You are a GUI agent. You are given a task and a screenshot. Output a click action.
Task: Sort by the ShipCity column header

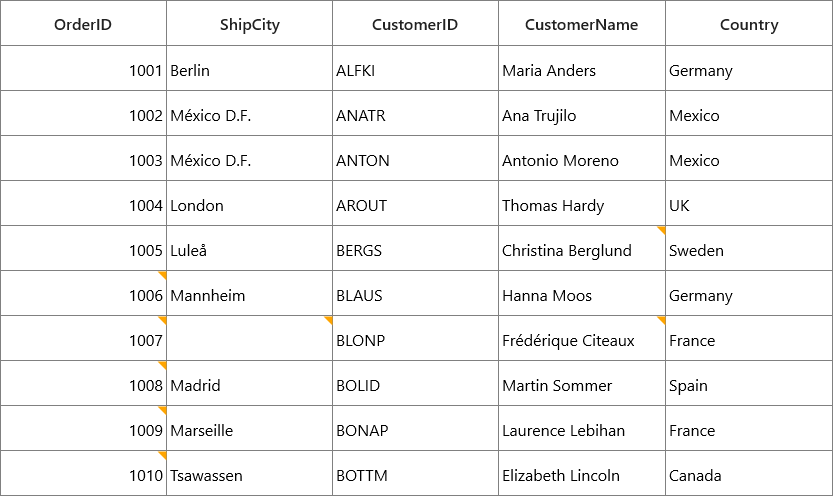click(x=250, y=23)
